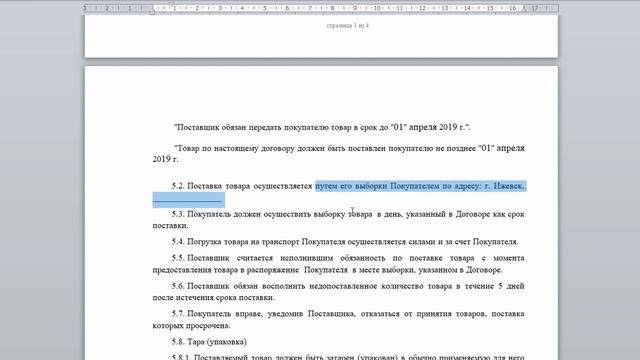Click the left indent marker on ruler
640x360 pixels.
(x=152, y=12)
